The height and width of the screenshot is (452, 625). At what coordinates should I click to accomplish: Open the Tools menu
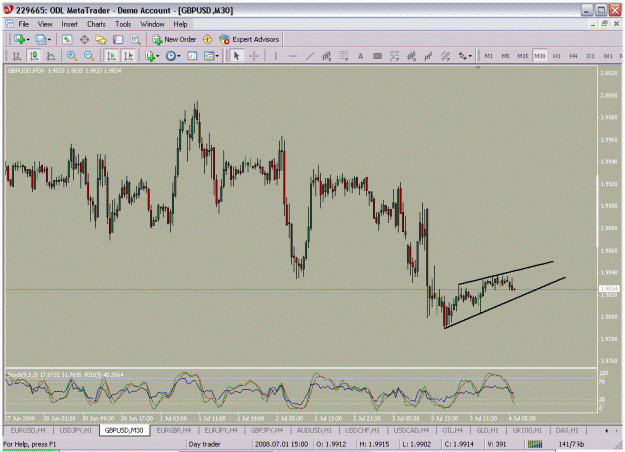point(123,24)
